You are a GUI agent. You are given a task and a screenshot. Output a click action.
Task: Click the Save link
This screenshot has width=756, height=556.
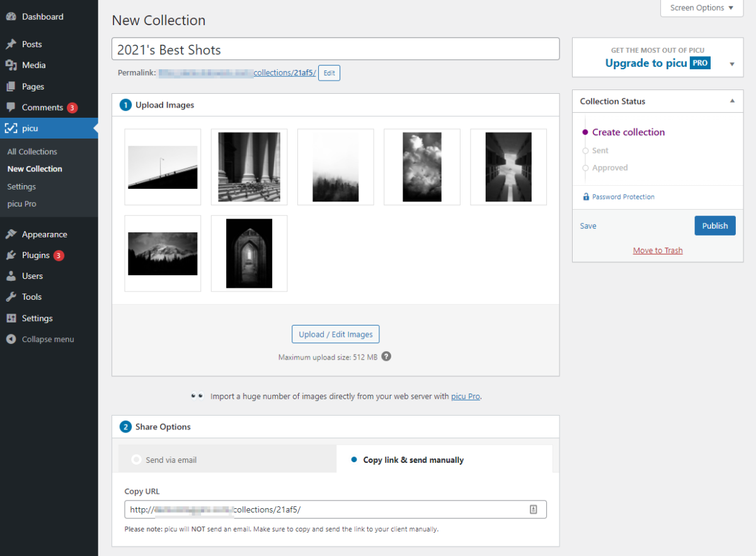(x=588, y=226)
